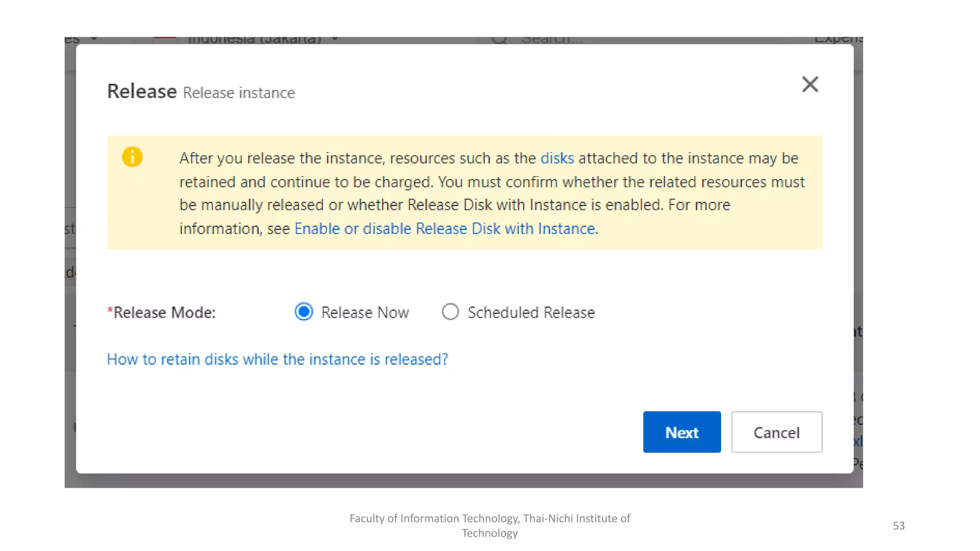Click the search magnifier icon
This screenshot has width=980, height=551.
coord(499,39)
